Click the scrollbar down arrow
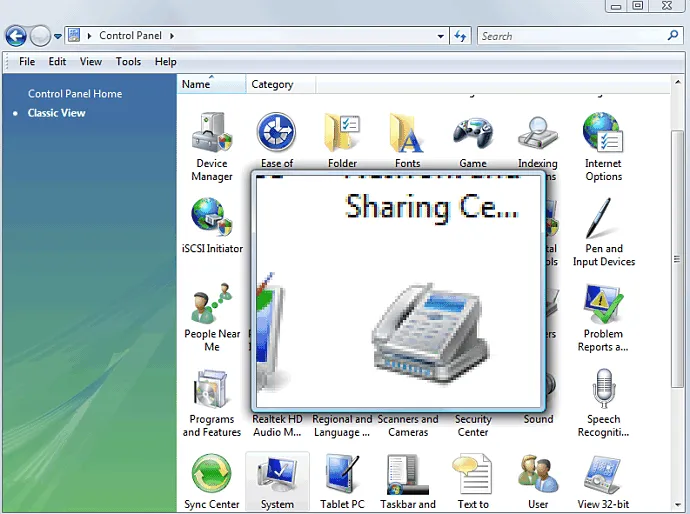 (677, 505)
